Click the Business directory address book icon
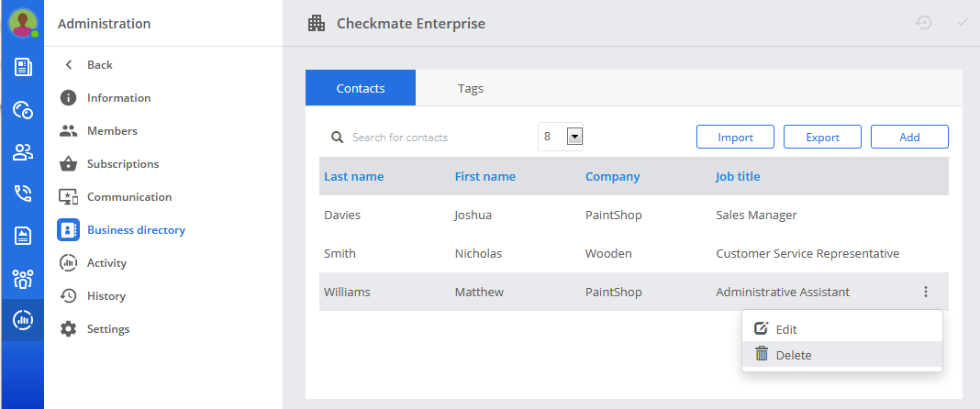This screenshot has height=409, width=980. (68, 230)
